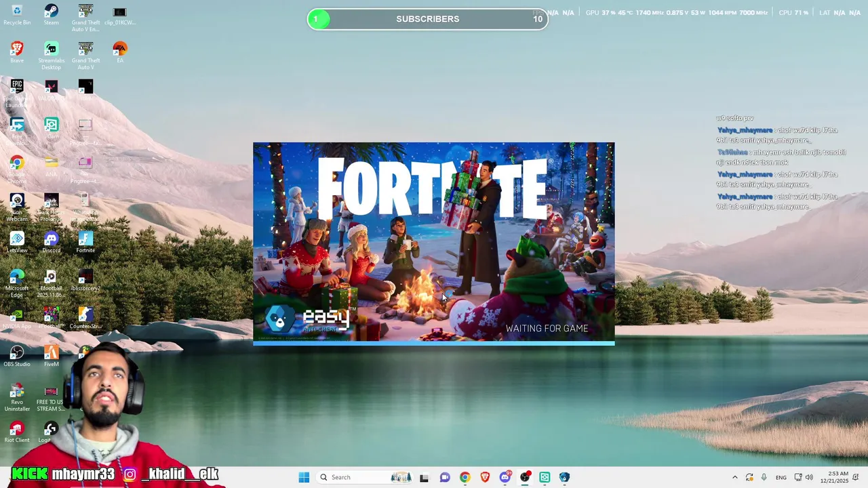Viewport: 868px width, 488px height.
Task: Open the Brave browser desktop shortcut
Action: pos(17,53)
